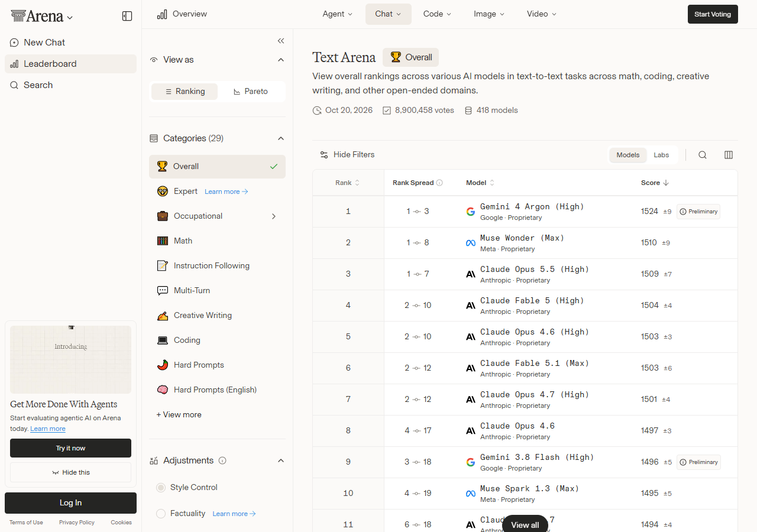Click the Rank Spread info icon
The height and width of the screenshot is (532, 757).
tap(439, 183)
